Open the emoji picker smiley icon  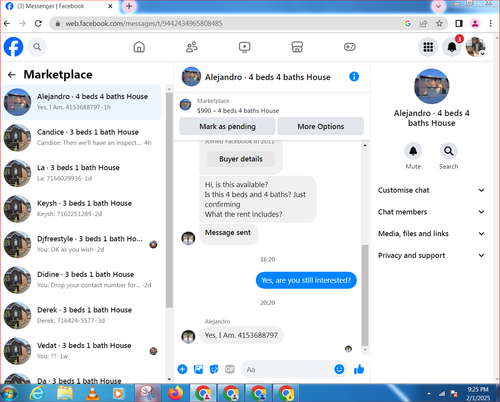click(x=339, y=369)
